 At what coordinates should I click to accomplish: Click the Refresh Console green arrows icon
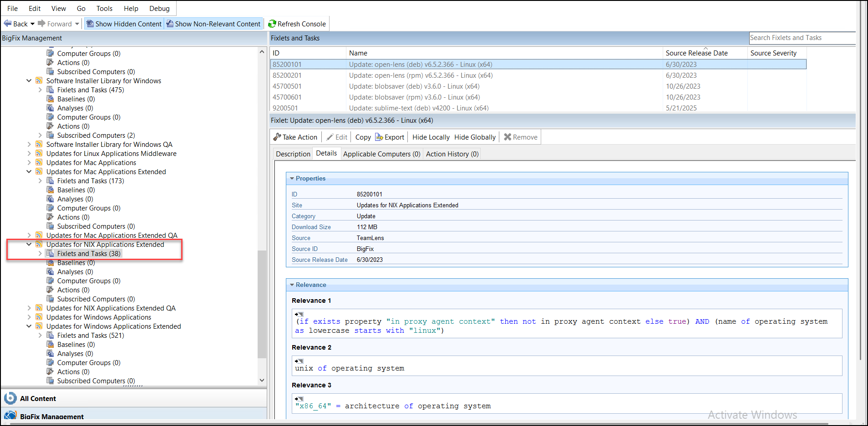click(272, 24)
